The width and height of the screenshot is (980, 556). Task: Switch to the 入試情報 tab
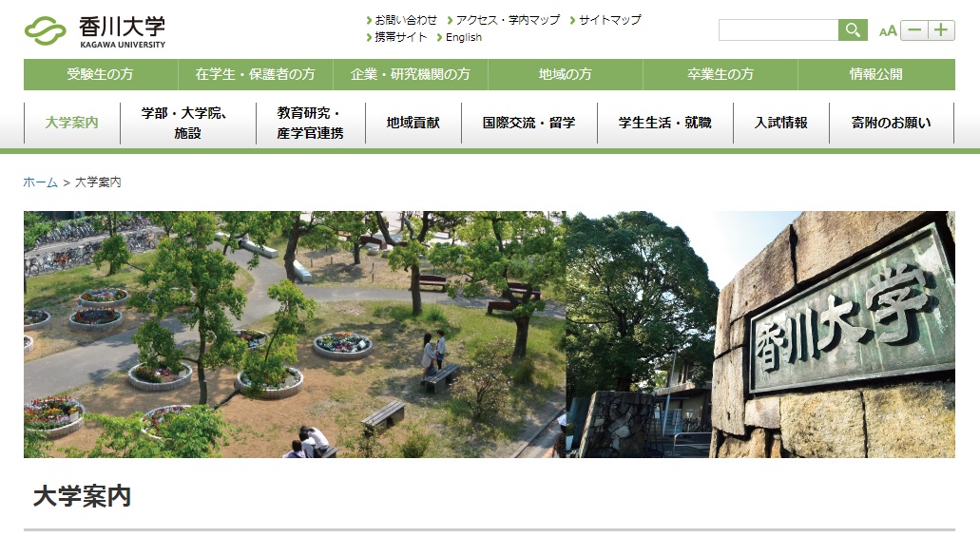point(779,122)
